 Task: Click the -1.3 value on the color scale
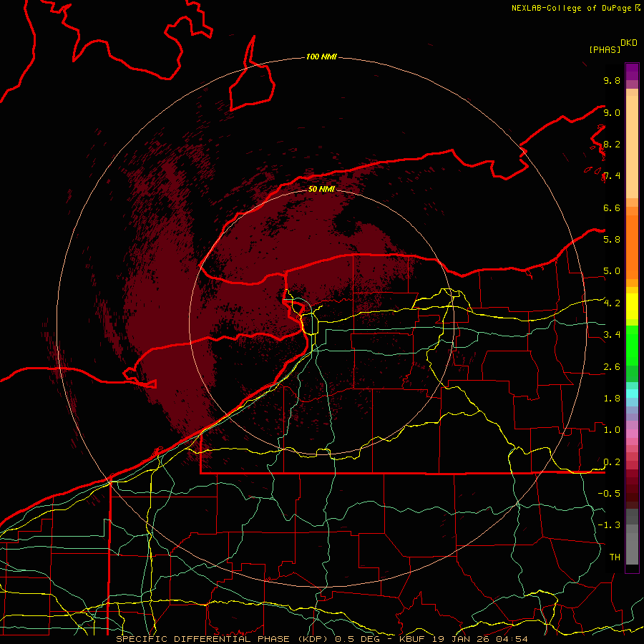coord(609,525)
